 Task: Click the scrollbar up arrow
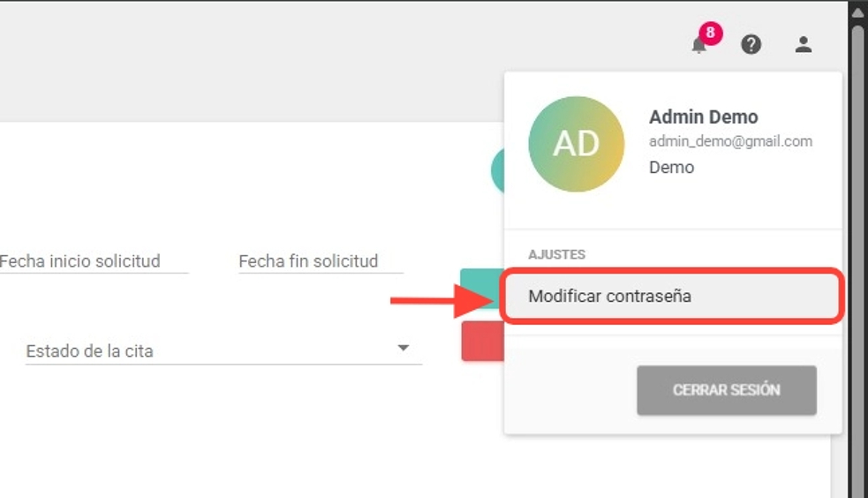pos(857,12)
